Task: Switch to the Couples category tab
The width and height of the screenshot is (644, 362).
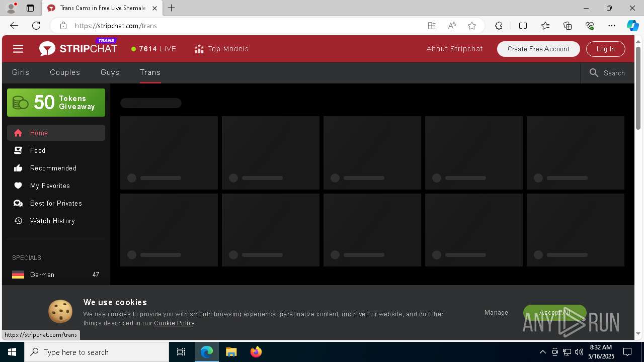Action: pos(65,72)
